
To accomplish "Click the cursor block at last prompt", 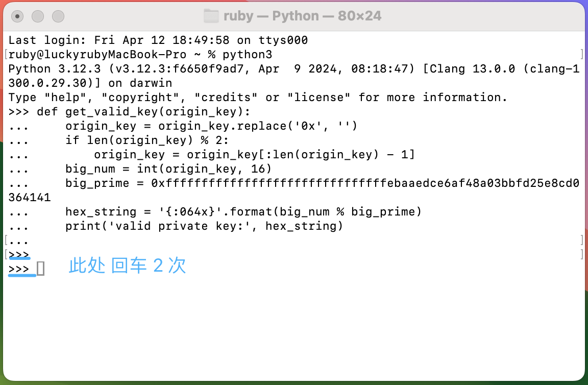I will pos(41,269).
